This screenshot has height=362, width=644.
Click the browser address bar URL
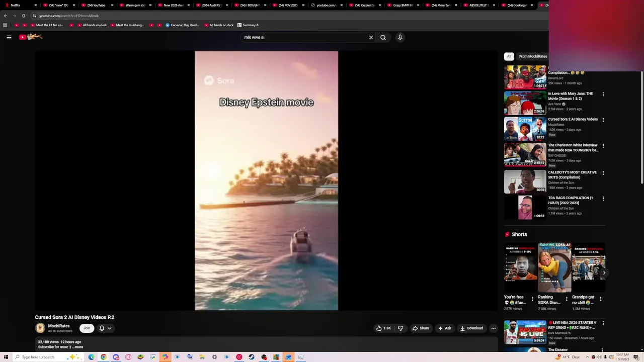pyautogui.click(x=69, y=16)
